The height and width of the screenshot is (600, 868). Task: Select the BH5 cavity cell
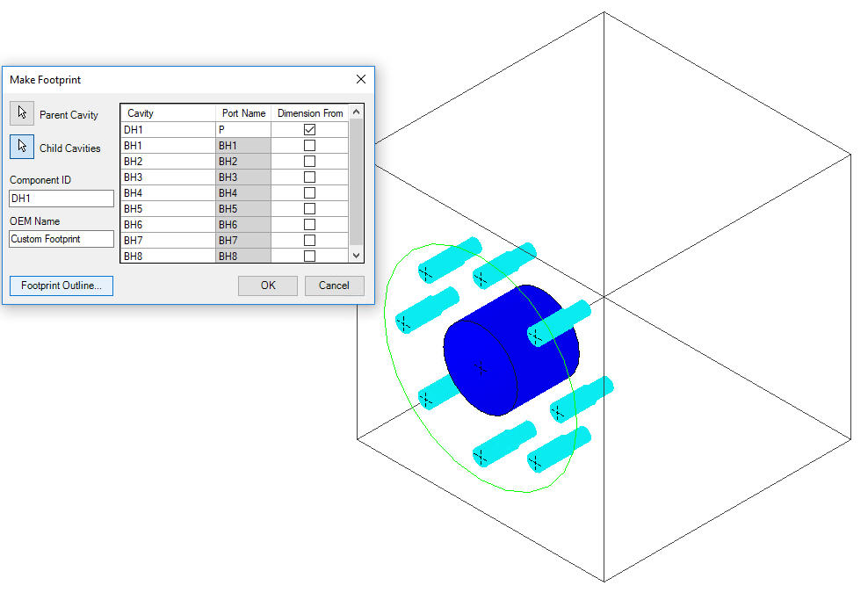169,209
